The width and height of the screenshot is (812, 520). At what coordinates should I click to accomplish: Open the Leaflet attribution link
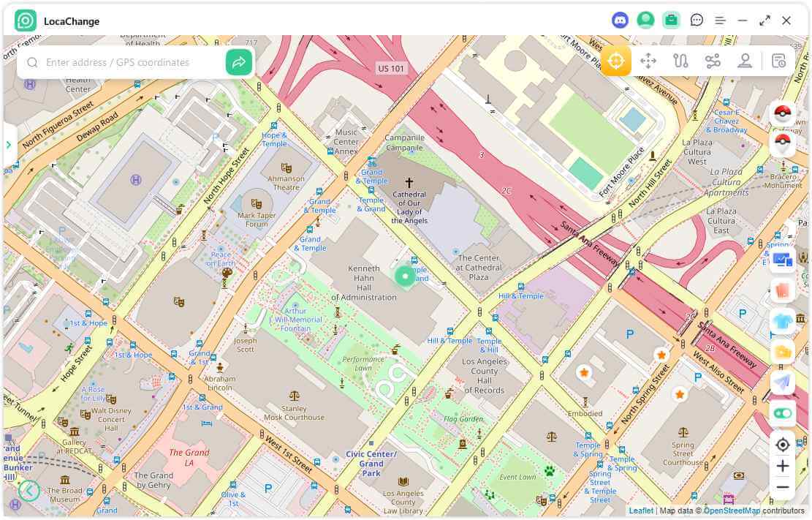tap(640, 510)
